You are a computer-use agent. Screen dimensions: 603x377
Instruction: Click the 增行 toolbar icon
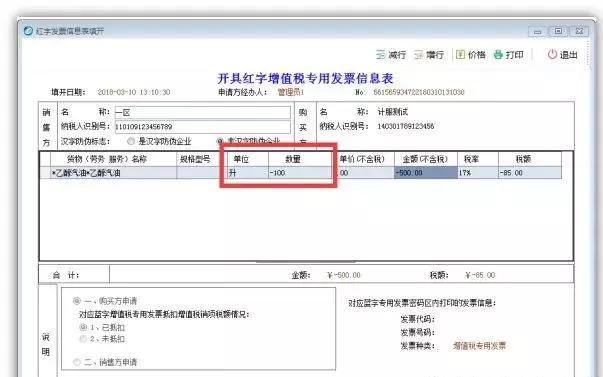[419, 55]
